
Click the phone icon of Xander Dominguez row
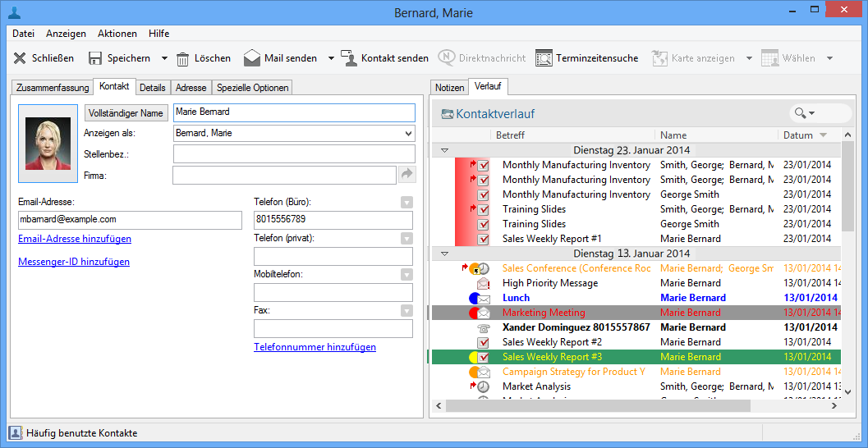(x=483, y=327)
